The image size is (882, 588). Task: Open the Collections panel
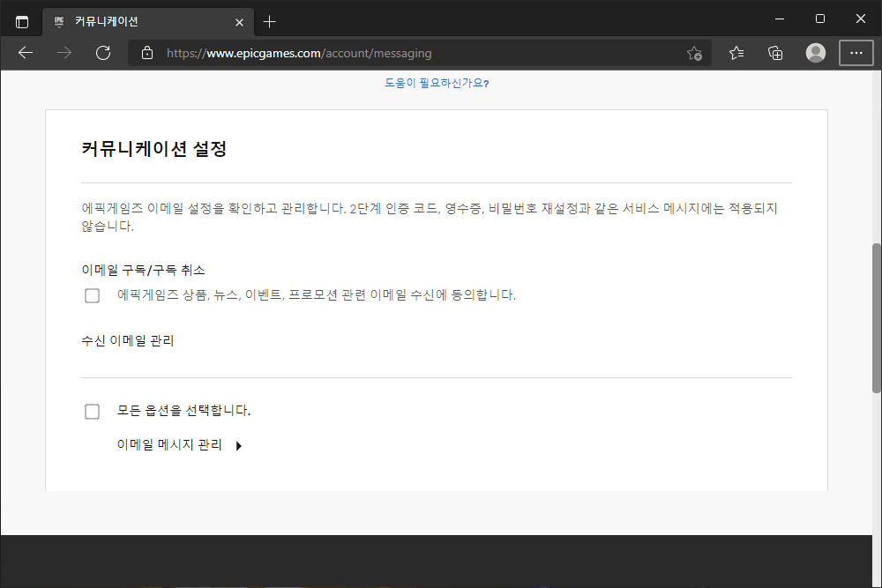[x=775, y=53]
